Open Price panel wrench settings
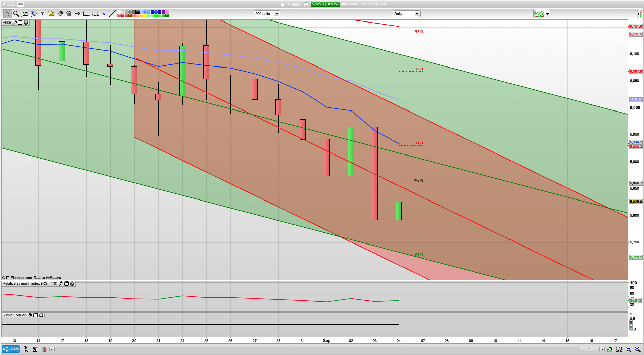The width and height of the screenshot is (644, 355). point(14,23)
